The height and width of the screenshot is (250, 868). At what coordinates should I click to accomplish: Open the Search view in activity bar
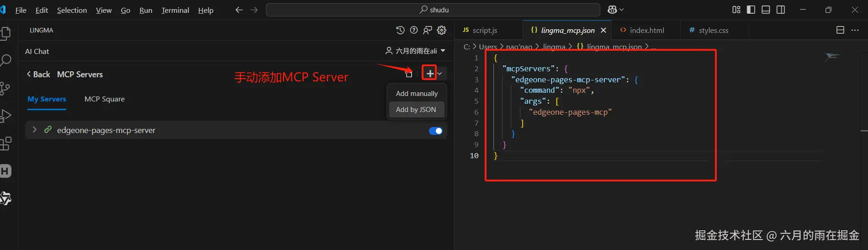(x=5, y=60)
